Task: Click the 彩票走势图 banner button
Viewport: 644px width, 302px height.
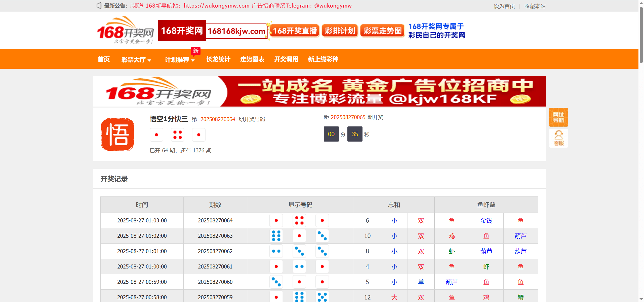Action: pyautogui.click(x=382, y=31)
